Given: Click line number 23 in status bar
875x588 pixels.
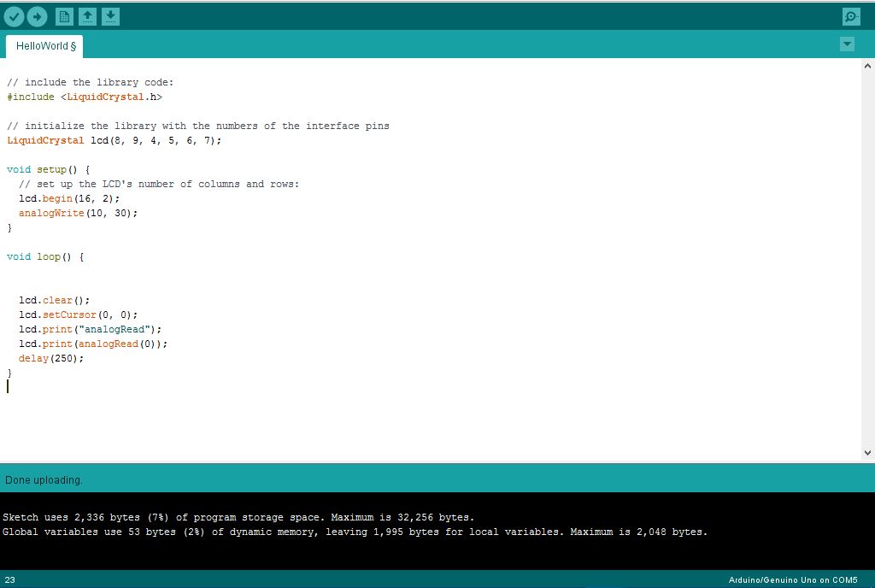Looking at the screenshot, I should (x=10, y=580).
